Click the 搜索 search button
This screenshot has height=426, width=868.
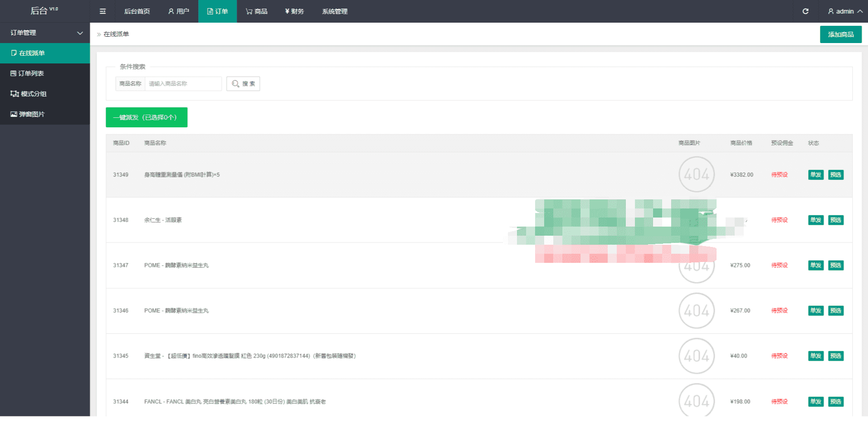(x=243, y=84)
